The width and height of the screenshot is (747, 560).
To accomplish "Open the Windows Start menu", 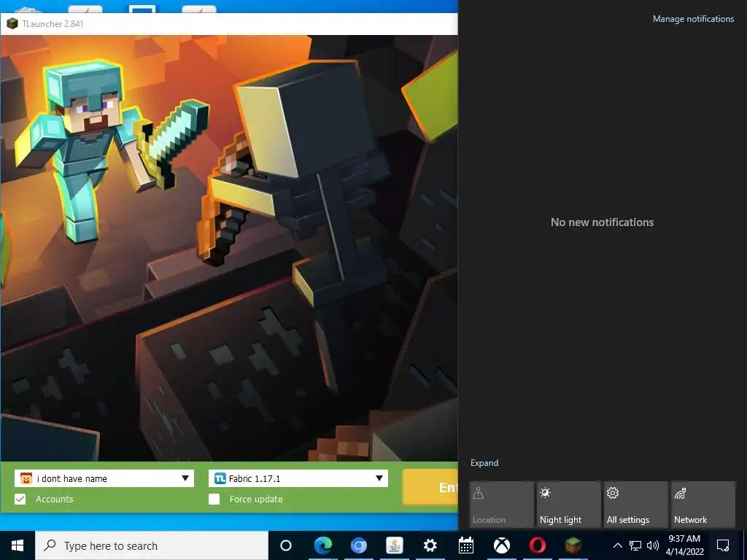I will click(18, 545).
